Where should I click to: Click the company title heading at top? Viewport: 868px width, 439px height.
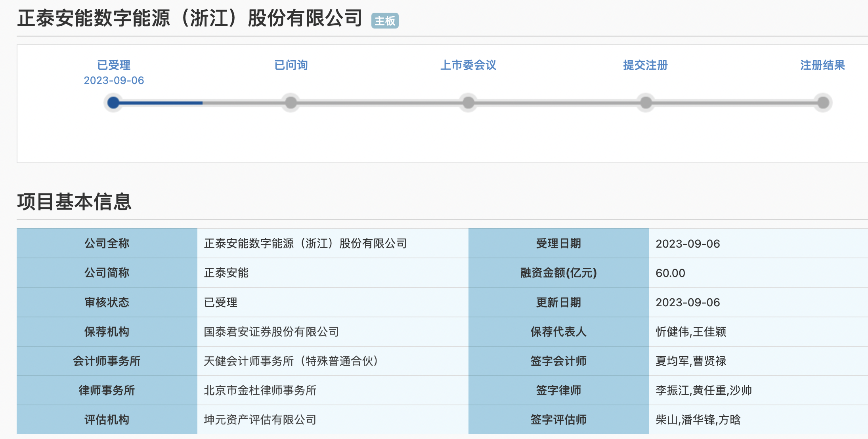coord(189,18)
